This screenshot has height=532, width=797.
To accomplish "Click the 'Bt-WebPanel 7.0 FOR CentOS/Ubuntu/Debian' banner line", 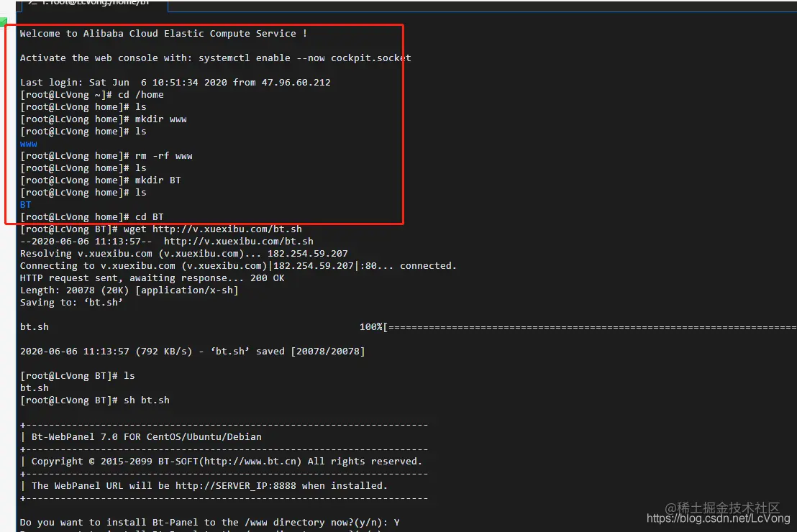I will (147, 437).
